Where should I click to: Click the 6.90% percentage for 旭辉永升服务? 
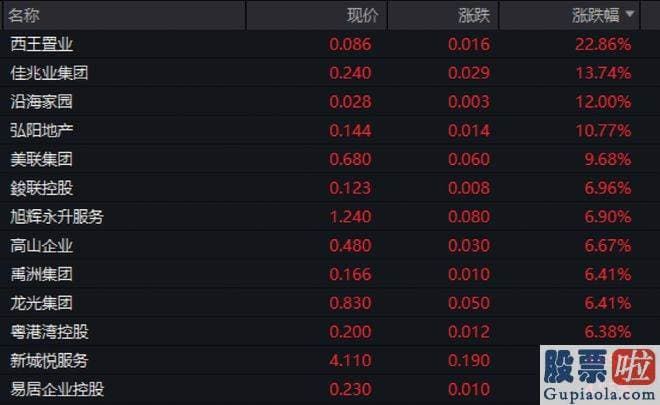tap(608, 217)
